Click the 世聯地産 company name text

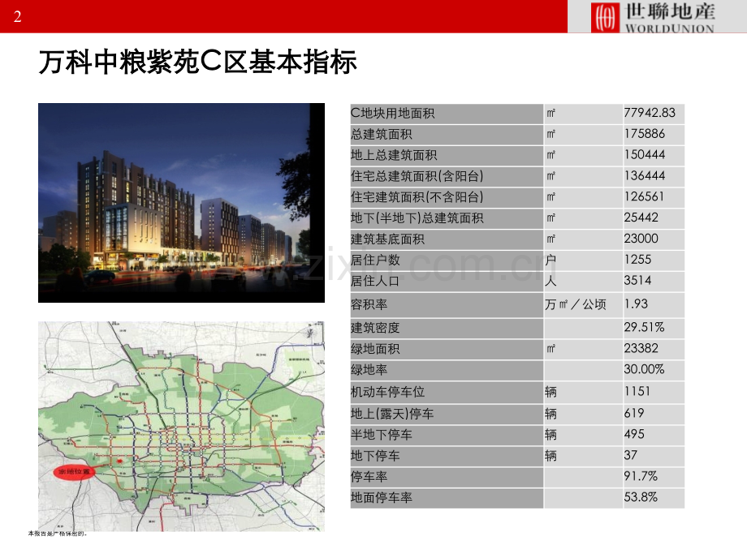(670, 11)
